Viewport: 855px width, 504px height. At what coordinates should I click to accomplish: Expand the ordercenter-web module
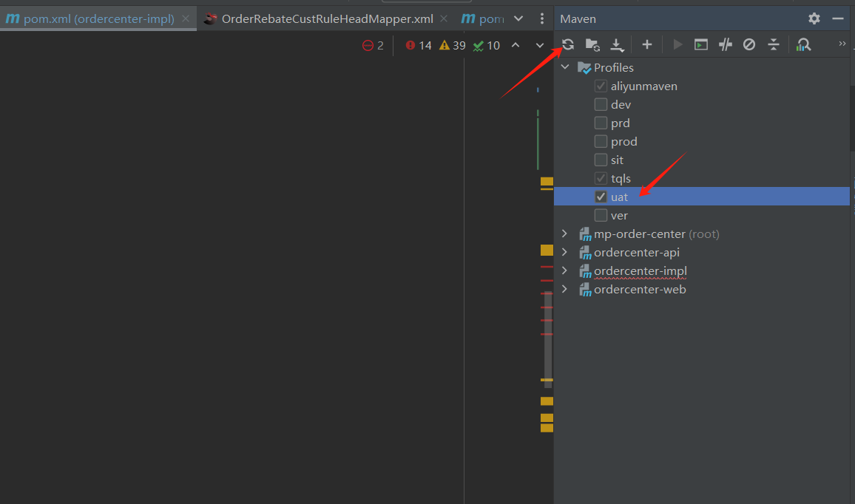(565, 289)
